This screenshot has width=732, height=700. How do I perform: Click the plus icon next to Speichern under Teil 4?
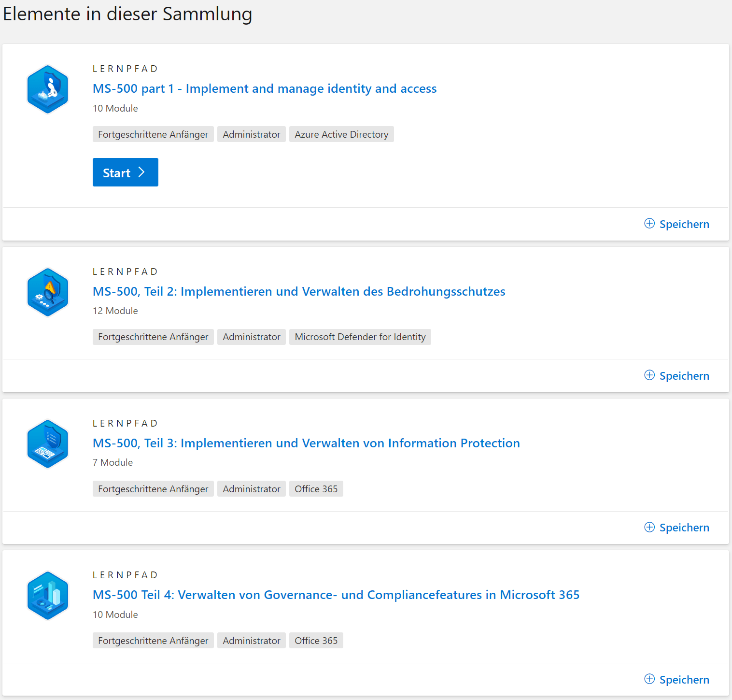(x=649, y=679)
